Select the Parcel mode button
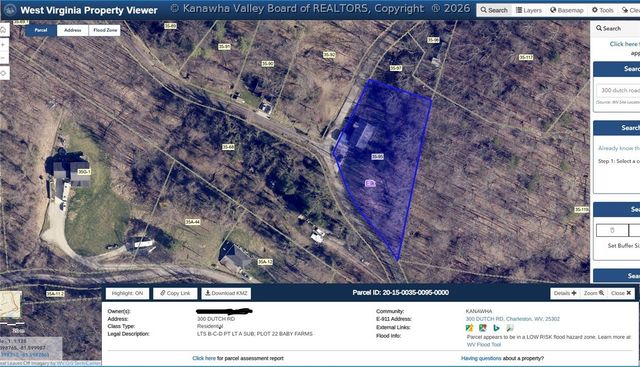Viewport: 640px width, 367px height. [41, 30]
